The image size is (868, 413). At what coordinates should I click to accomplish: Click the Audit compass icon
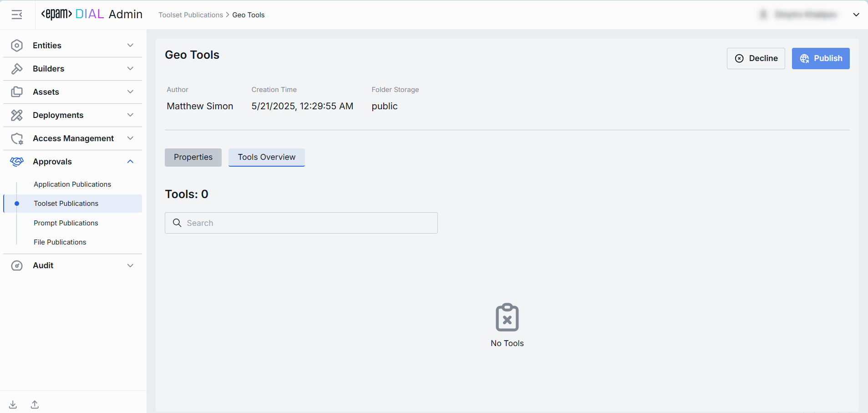(x=17, y=265)
